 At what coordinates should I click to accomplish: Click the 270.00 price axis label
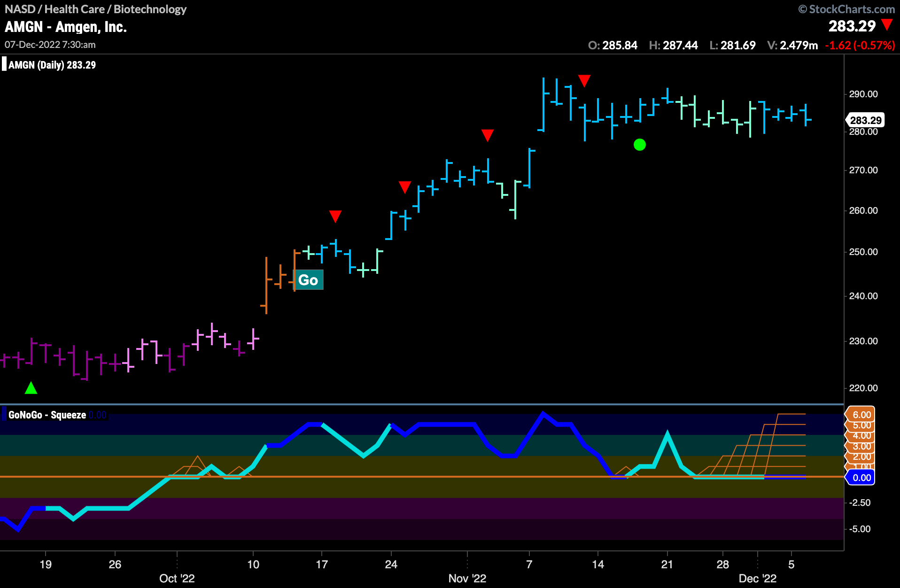863,170
